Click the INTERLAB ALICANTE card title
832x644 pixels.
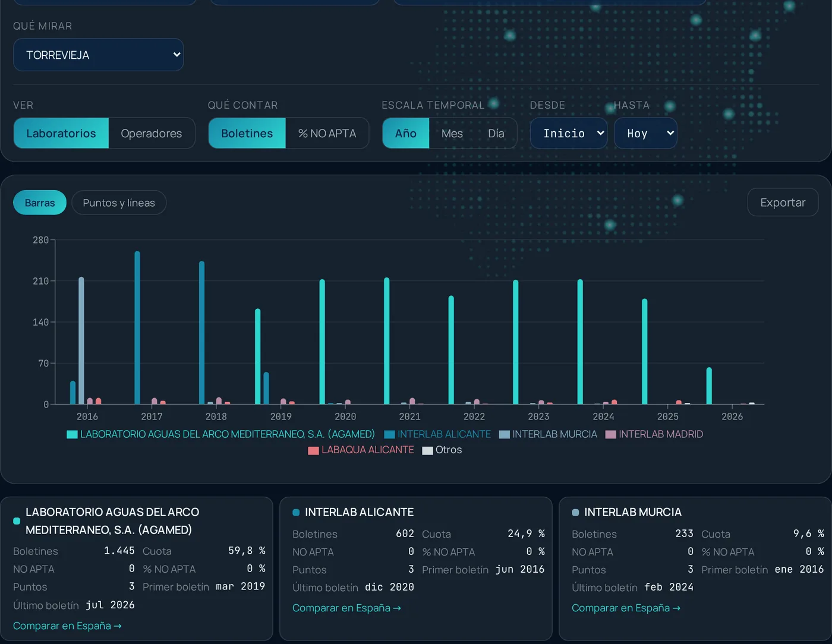tap(359, 512)
